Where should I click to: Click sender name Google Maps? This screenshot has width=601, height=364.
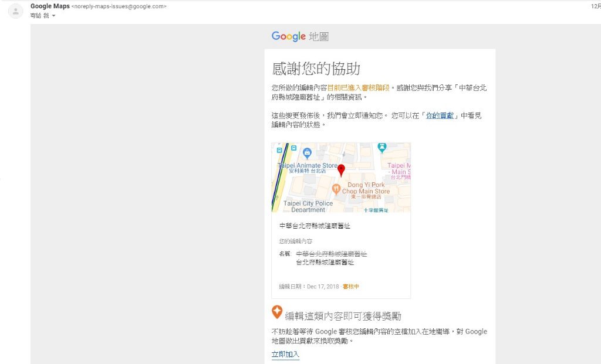50,6
